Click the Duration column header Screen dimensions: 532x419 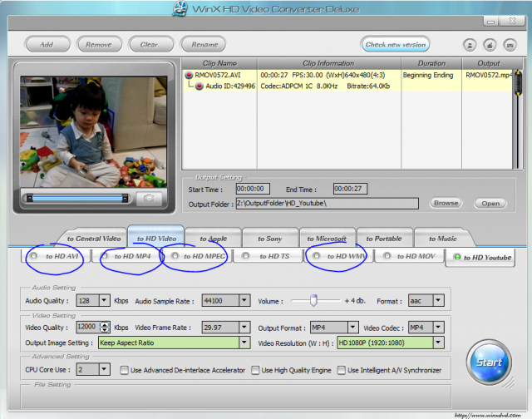click(x=431, y=63)
